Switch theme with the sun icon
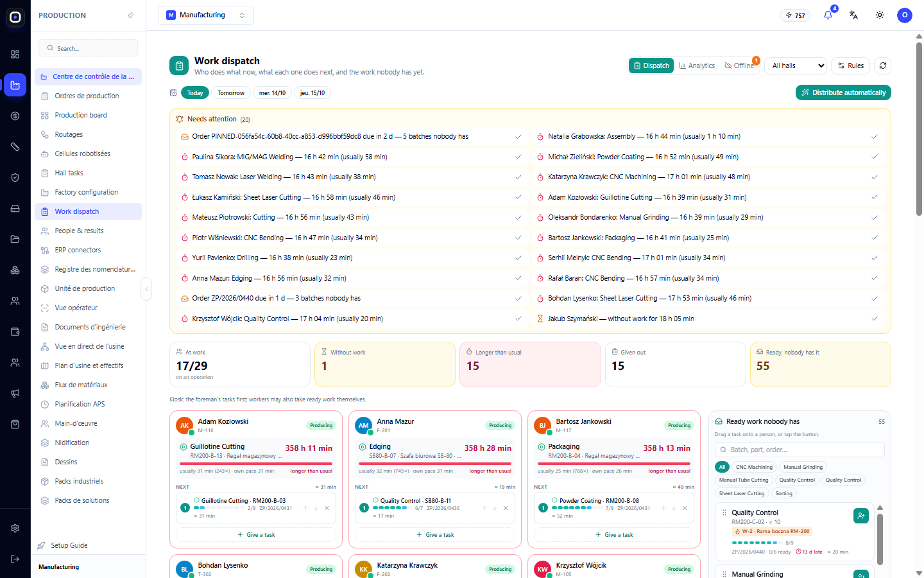Viewport: 924px width, 578px height. 880,15
